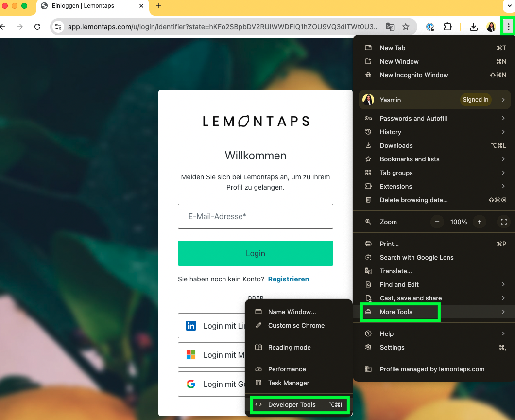Open the extensions puzzle icon
Screen dimensions: 515x420
[x=447, y=27]
